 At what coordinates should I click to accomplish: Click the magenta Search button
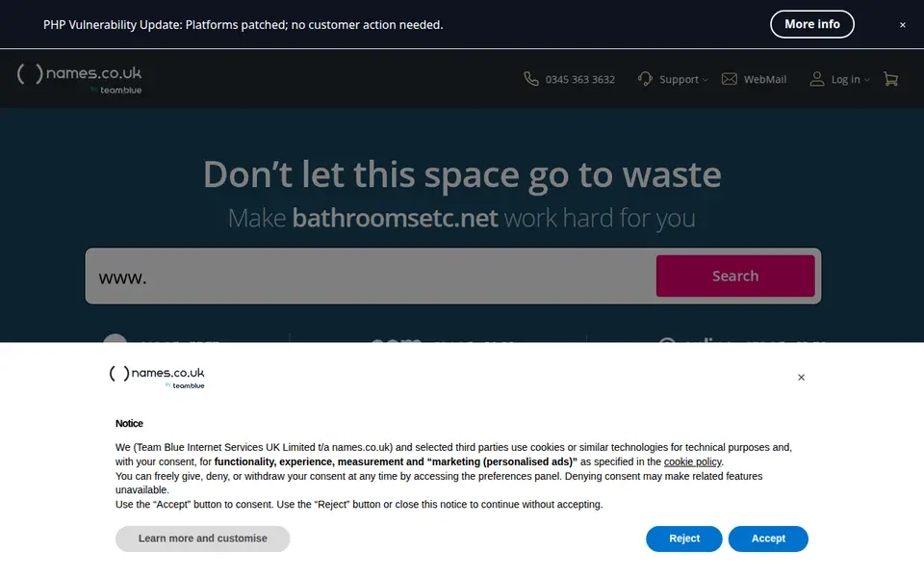pos(735,276)
